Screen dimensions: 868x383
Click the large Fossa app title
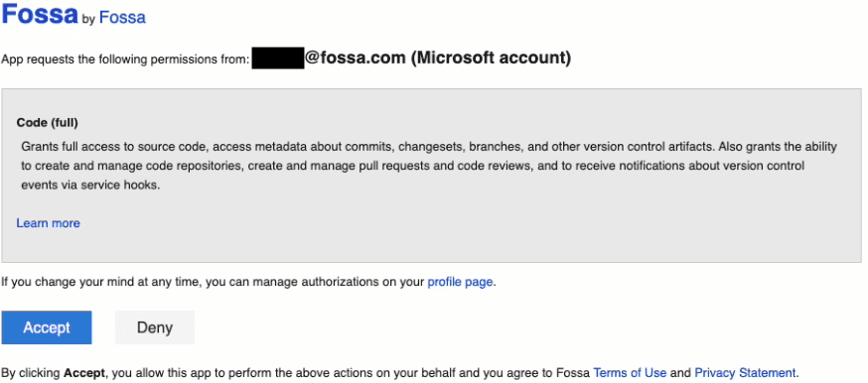tap(40, 14)
